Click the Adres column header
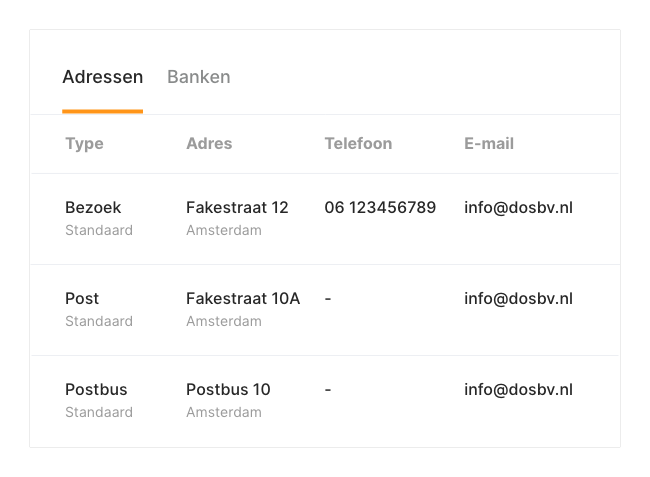The image size is (650, 477). click(209, 144)
